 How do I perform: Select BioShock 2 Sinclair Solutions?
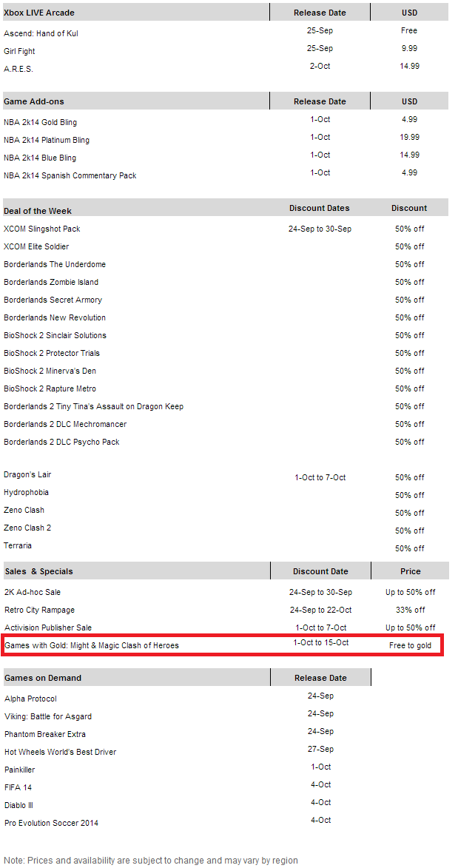(x=55, y=335)
